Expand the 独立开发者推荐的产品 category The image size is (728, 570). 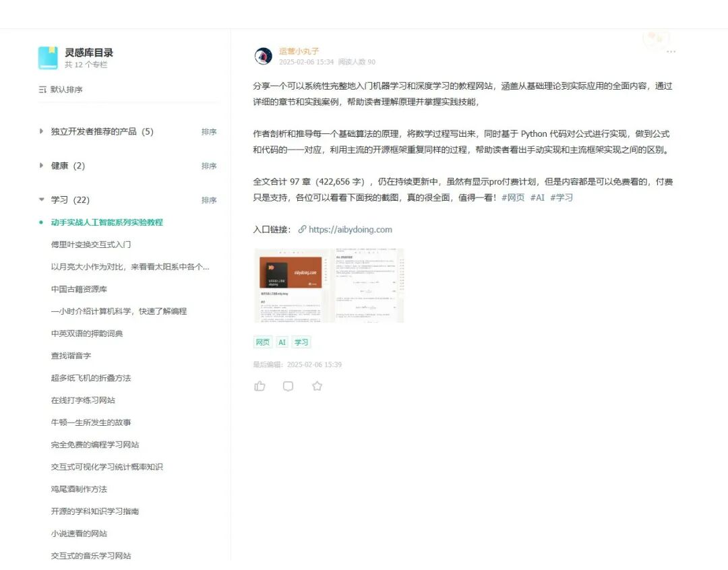(x=41, y=131)
